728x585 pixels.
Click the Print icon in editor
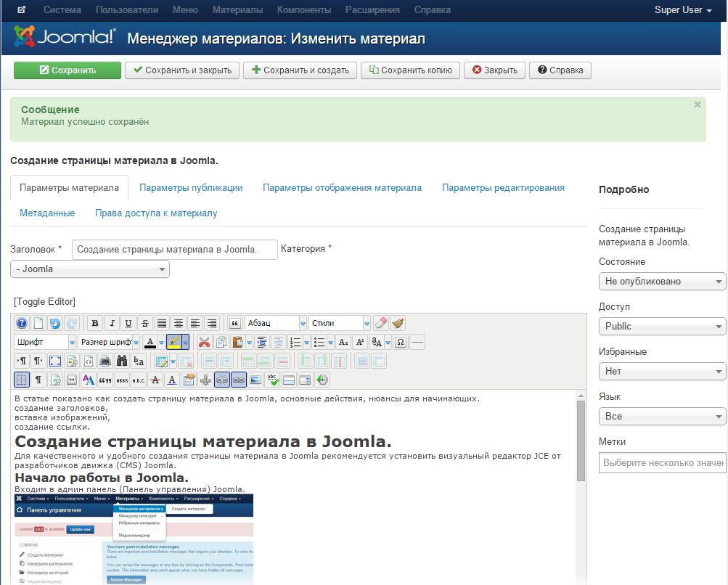click(x=105, y=361)
